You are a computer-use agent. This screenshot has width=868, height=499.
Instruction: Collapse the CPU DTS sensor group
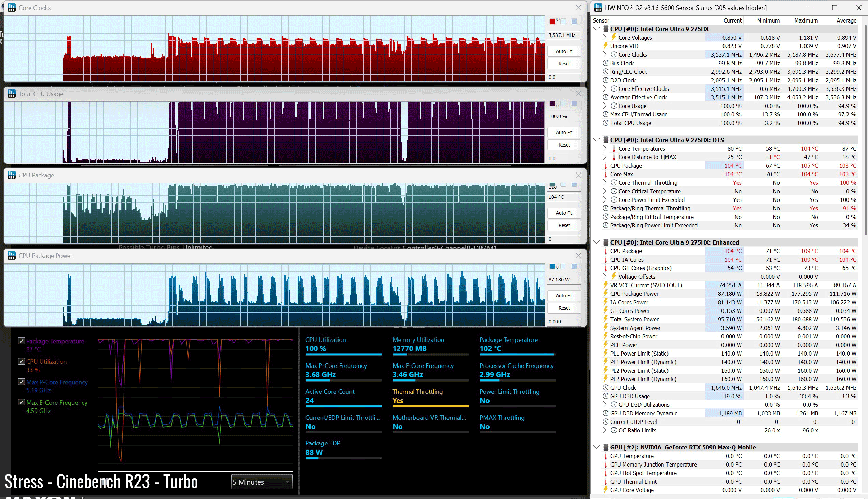tap(596, 140)
